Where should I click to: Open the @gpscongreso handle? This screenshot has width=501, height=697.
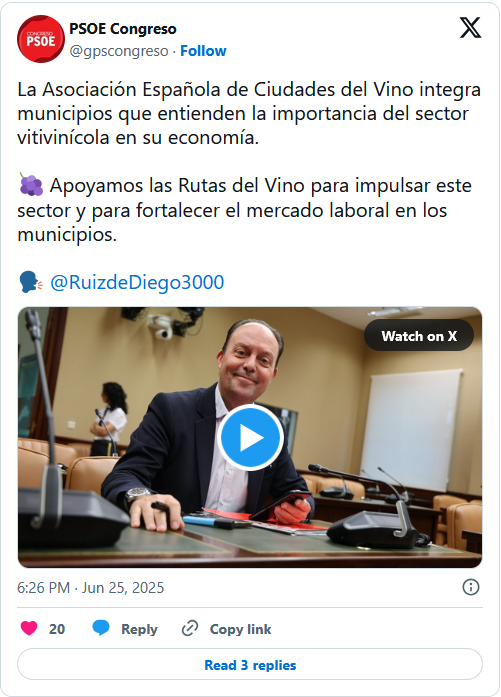tap(119, 51)
